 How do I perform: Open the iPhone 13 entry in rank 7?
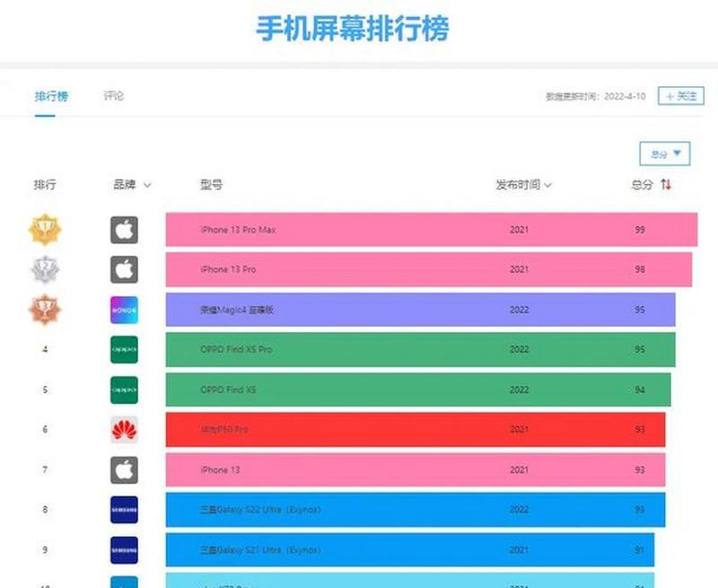[x=416, y=470]
